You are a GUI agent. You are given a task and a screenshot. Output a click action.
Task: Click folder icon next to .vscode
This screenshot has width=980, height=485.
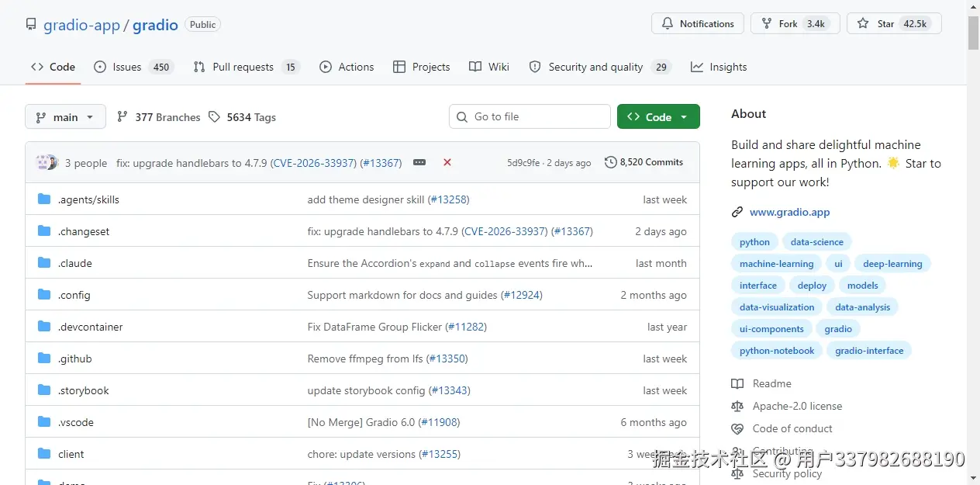pyautogui.click(x=44, y=422)
